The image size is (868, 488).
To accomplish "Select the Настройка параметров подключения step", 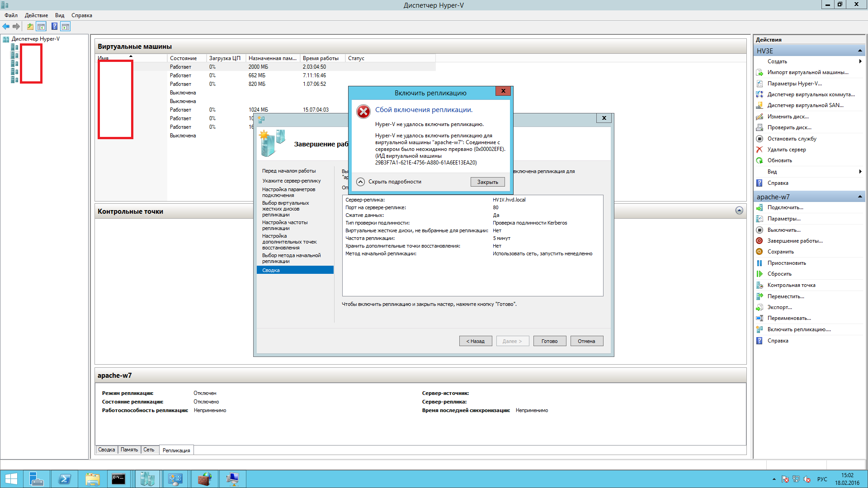I will (289, 192).
